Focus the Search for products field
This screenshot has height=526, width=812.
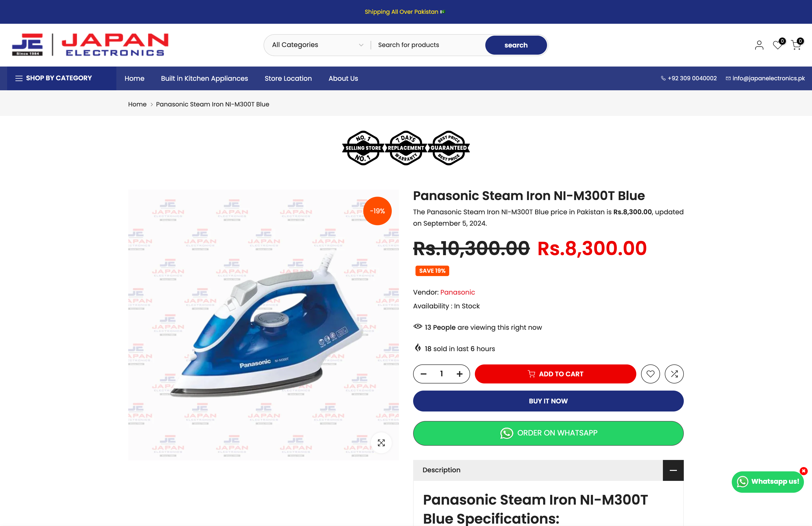428,45
